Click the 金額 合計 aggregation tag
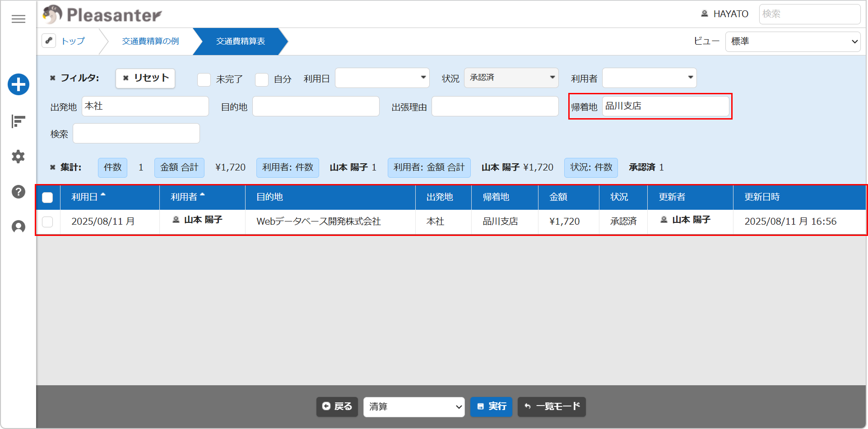Screen dimensions: 868x429 [x=179, y=168]
